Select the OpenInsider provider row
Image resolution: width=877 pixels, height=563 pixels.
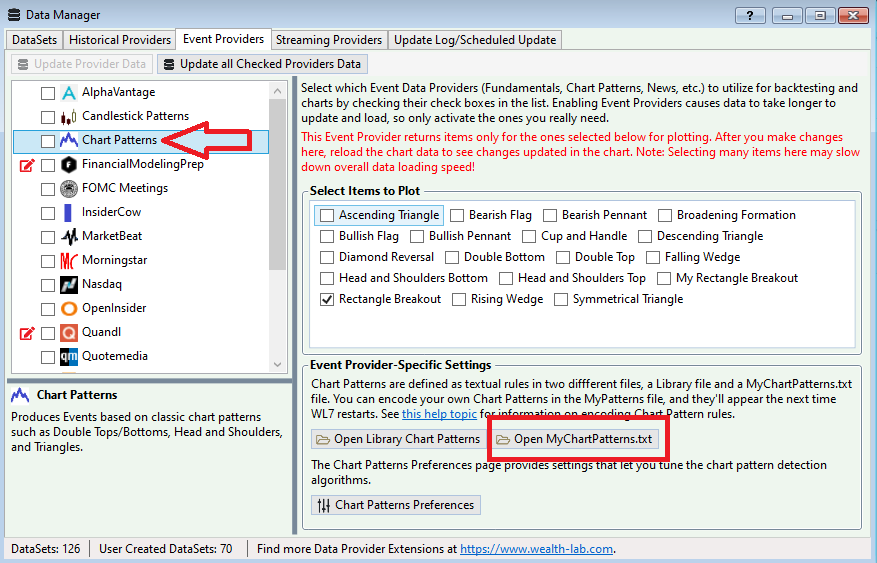pyautogui.click(x=140, y=309)
